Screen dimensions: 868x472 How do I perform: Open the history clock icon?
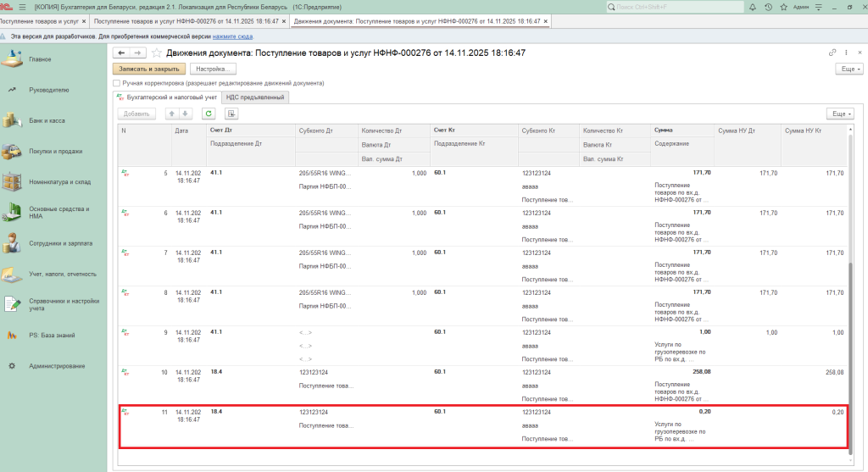pos(767,7)
